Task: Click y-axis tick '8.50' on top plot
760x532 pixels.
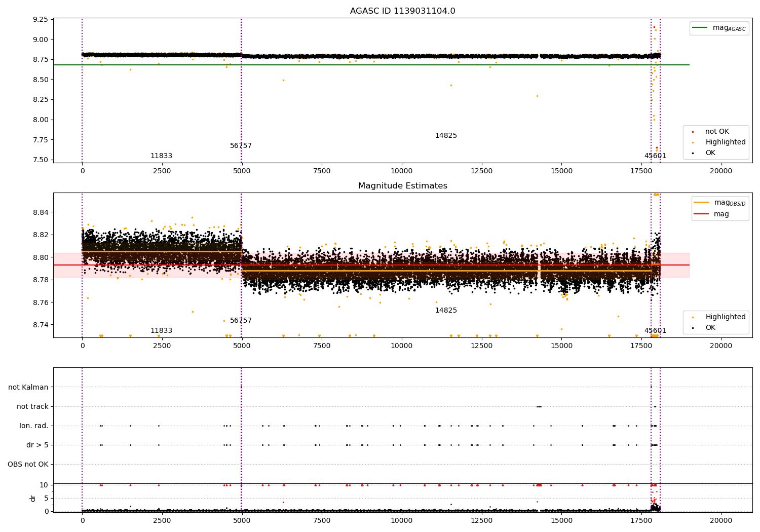Action: click(40, 80)
